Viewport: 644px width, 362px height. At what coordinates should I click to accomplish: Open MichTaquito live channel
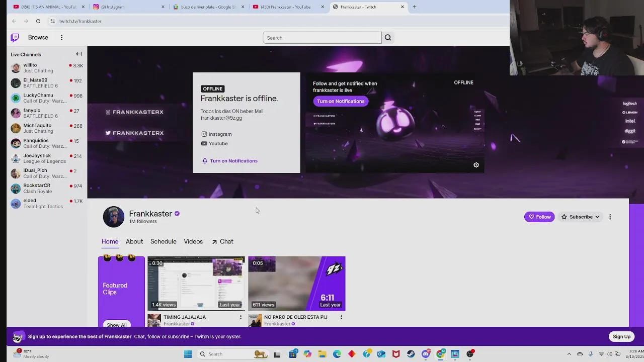47,128
